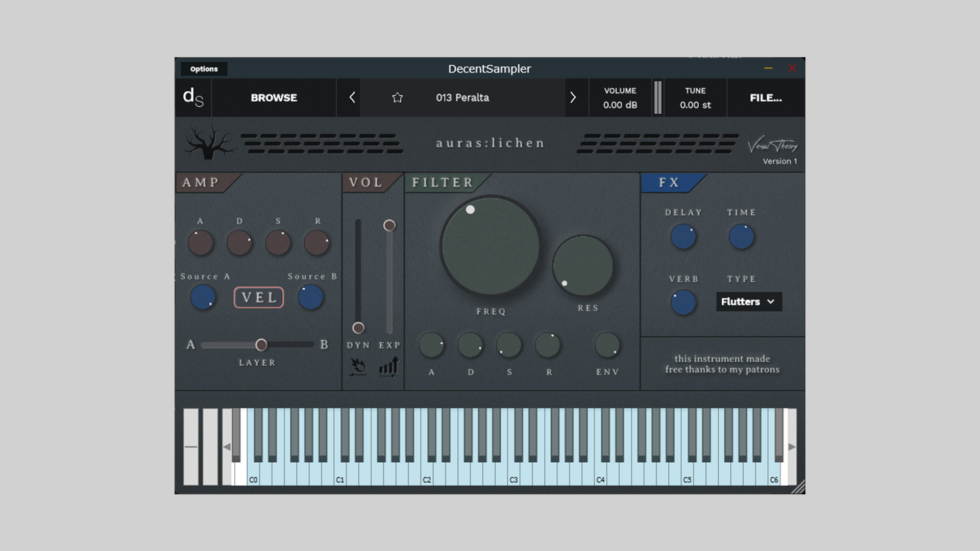Image resolution: width=980 pixels, height=551 pixels.
Task: Click the Source A blue knob
Action: pos(203,297)
